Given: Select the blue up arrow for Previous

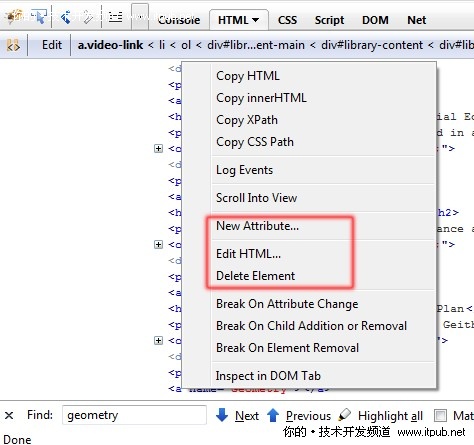Looking at the screenshot, I should click(273, 415).
